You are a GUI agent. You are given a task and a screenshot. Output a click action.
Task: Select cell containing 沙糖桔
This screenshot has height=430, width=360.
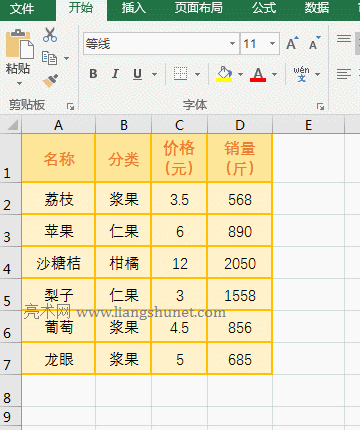tap(59, 262)
